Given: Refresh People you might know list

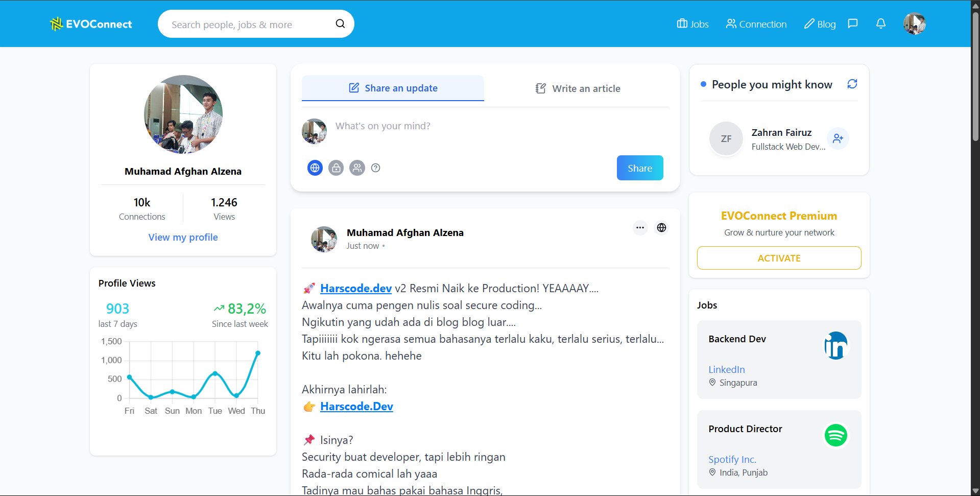Looking at the screenshot, I should (852, 84).
